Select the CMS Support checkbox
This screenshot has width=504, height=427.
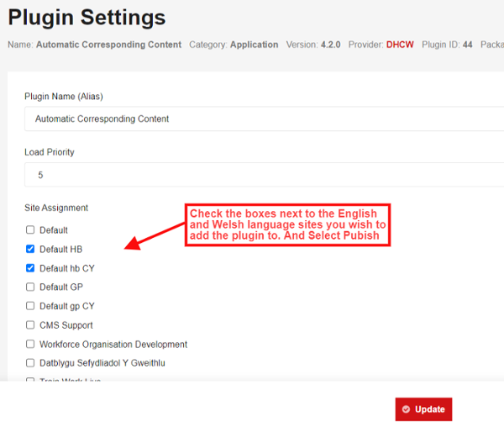(31, 325)
